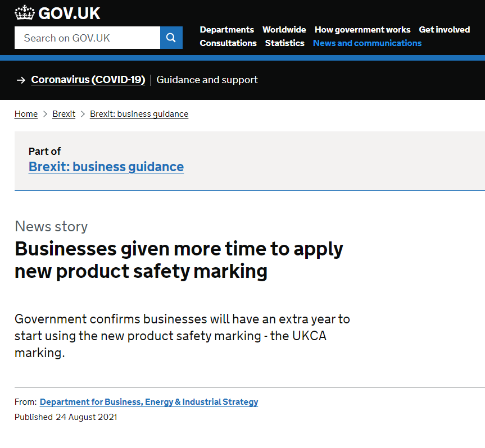Open the Worldwide section
The width and height of the screenshot is (485, 448).
point(284,30)
